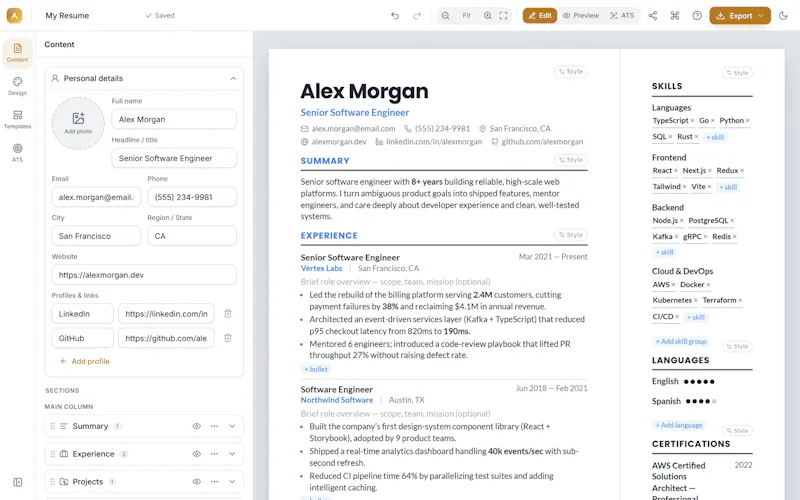Expand the Summary section row
Image resolution: width=800 pixels, height=500 pixels.
coord(232,426)
